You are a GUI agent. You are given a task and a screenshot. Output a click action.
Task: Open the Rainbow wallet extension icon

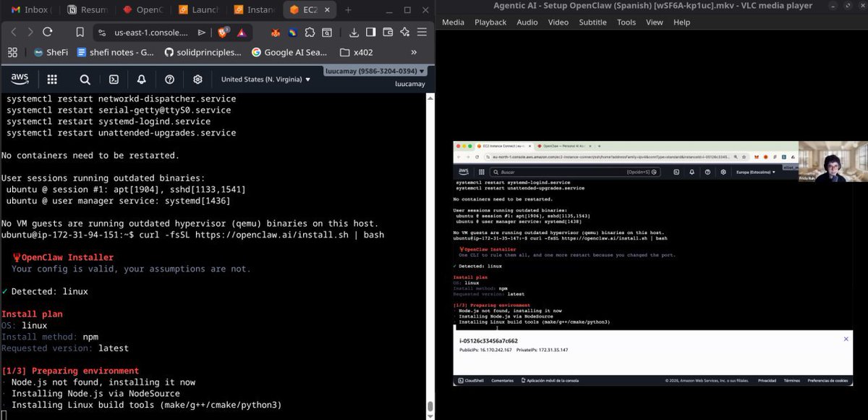point(293,33)
